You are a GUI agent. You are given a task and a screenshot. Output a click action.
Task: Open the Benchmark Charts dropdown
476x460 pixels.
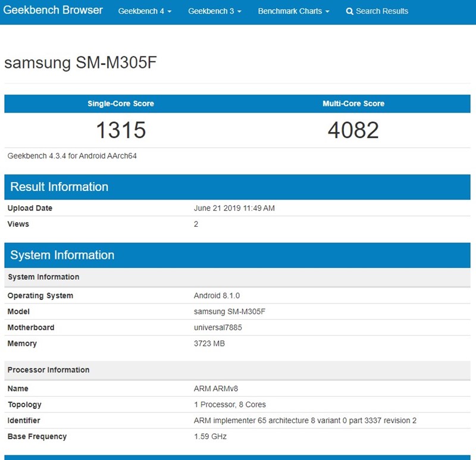click(x=293, y=11)
